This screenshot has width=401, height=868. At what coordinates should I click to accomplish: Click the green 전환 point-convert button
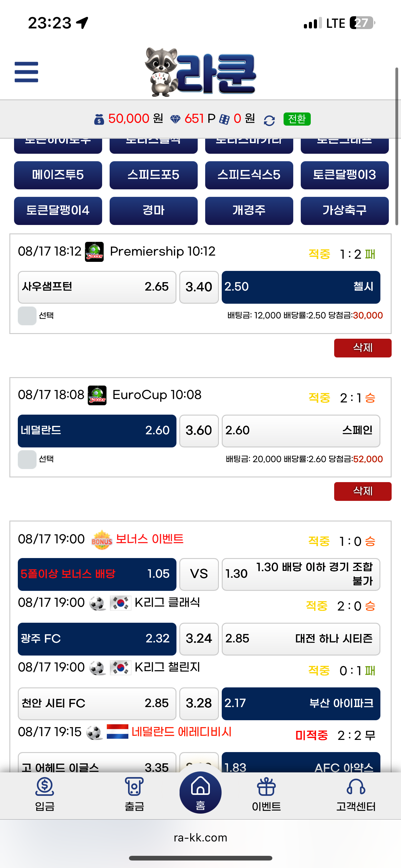(297, 119)
